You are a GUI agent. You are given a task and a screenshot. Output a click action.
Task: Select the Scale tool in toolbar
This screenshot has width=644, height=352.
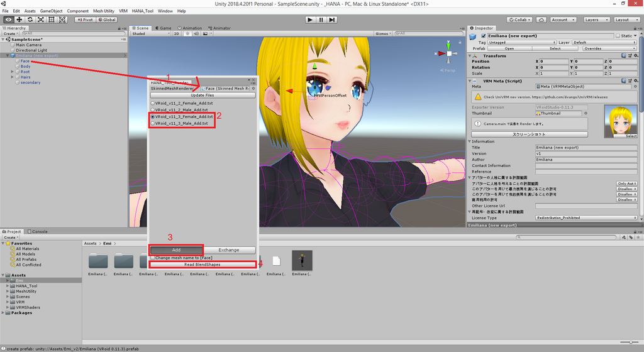coord(40,19)
